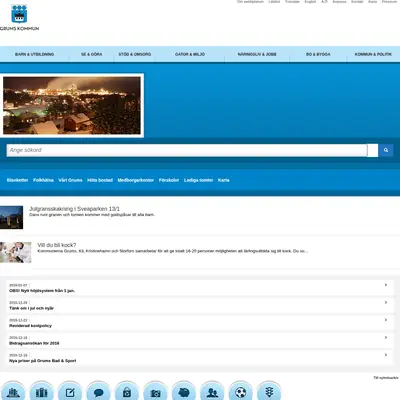400x400 pixels.
Task: Open the edit note round icon
Action: click(x=70, y=391)
